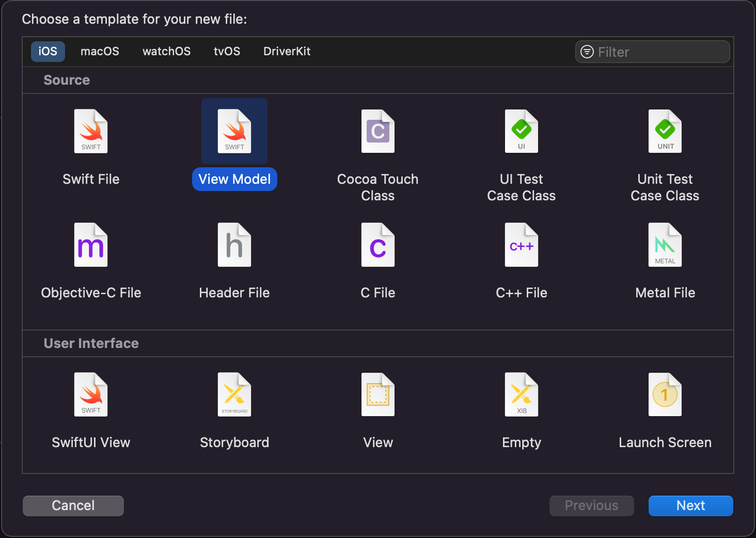Screen dimensions: 756x538
Task: Click the "Objective-C File" label
Action: (x=91, y=293)
